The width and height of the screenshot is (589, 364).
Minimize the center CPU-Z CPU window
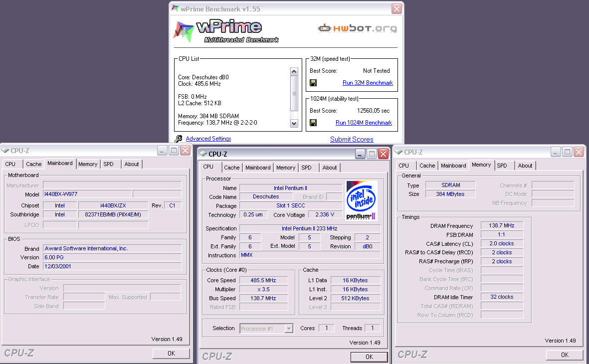pyautogui.click(x=360, y=154)
